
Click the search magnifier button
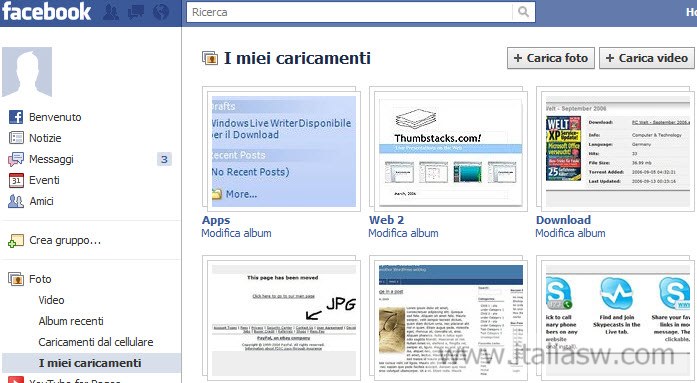524,12
